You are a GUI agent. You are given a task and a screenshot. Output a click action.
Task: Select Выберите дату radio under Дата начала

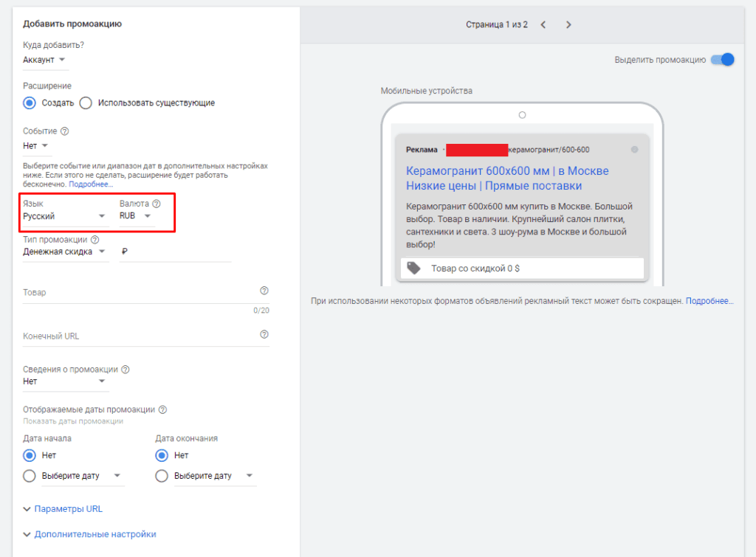tap(30, 476)
